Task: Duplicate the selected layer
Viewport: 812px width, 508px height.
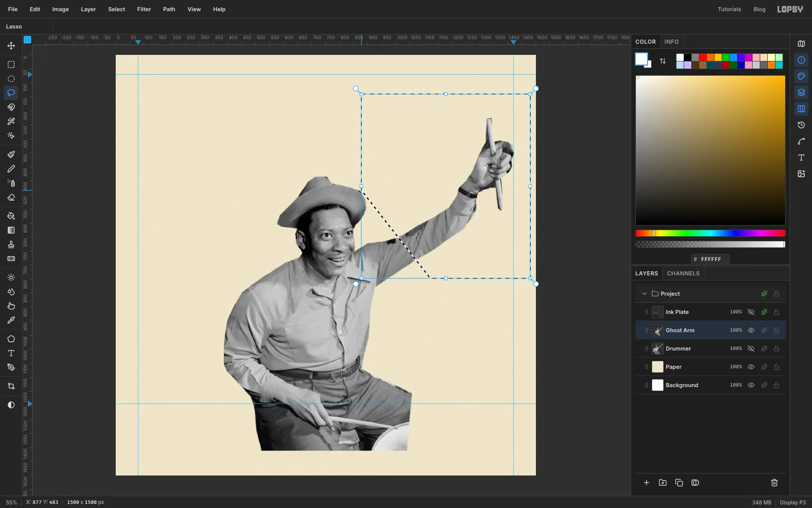Action: tap(679, 483)
